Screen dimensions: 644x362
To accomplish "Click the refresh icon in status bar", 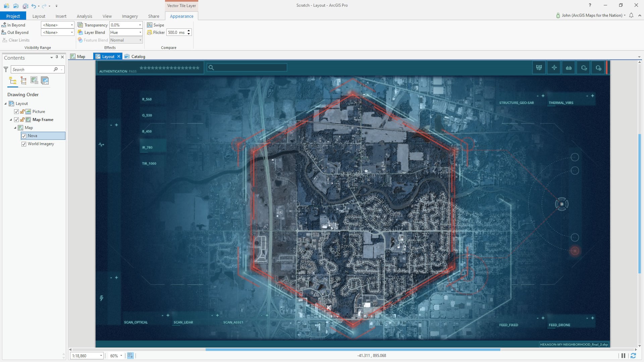I will pyautogui.click(x=633, y=356).
